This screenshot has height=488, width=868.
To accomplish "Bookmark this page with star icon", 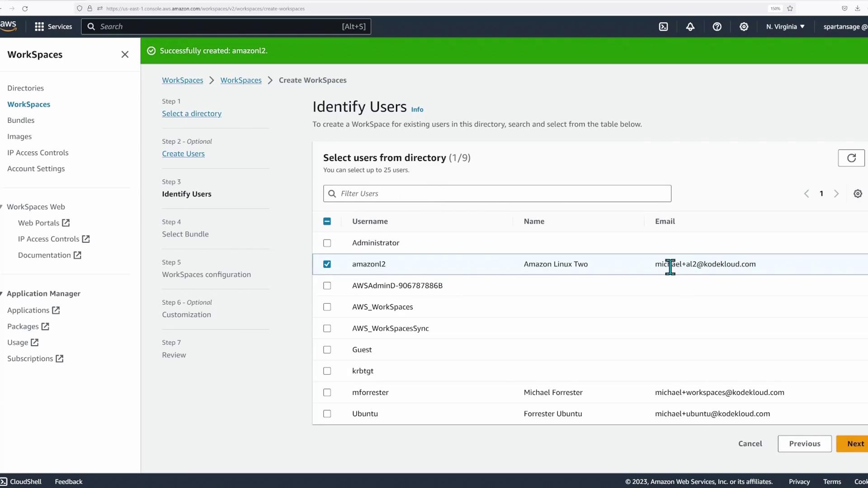I will click(790, 9).
